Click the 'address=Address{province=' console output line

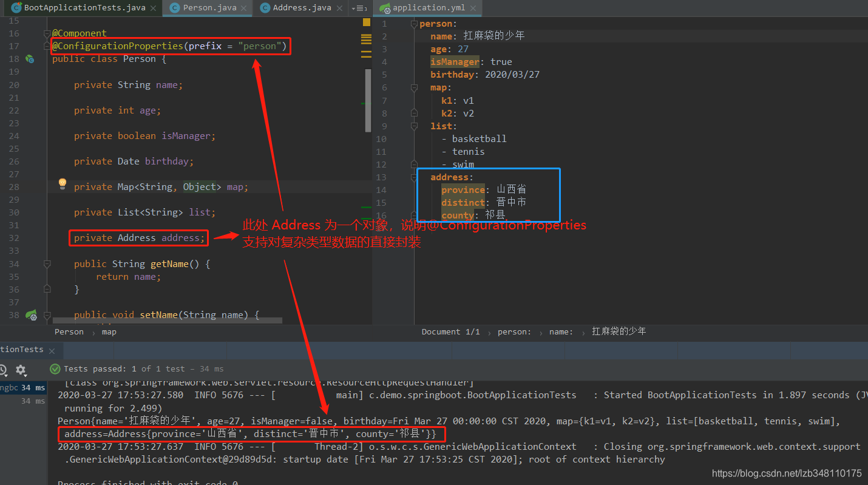pos(250,434)
